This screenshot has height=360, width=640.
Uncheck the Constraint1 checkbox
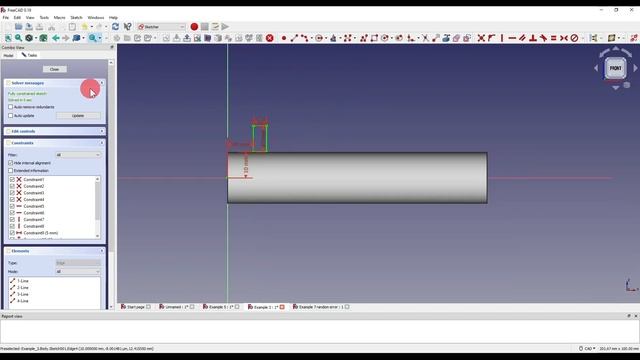pyautogui.click(x=12, y=180)
